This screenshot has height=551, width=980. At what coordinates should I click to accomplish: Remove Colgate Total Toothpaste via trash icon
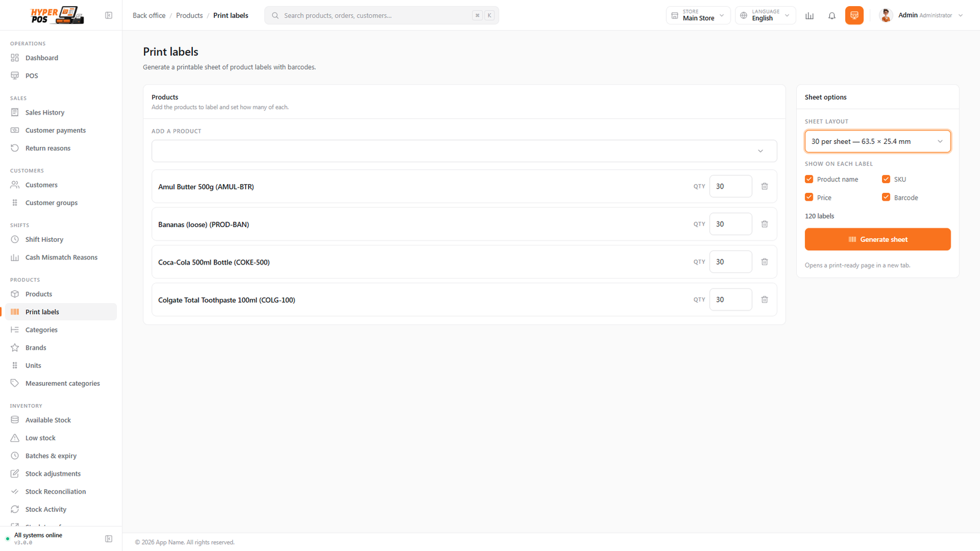click(x=764, y=299)
